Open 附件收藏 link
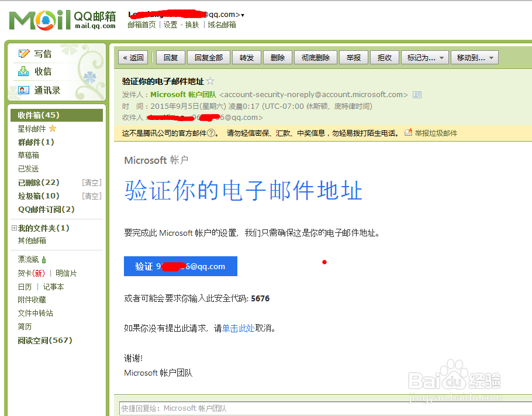 click(x=32, y=300)
